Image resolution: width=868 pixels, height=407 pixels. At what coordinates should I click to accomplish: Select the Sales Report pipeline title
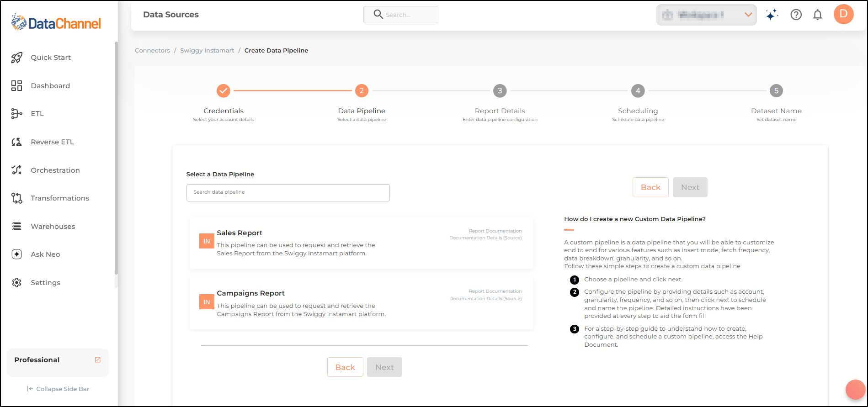240,233
